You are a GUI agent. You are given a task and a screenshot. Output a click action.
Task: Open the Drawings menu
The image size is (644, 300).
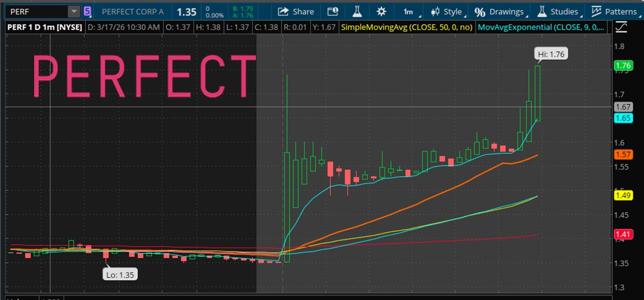501,12
